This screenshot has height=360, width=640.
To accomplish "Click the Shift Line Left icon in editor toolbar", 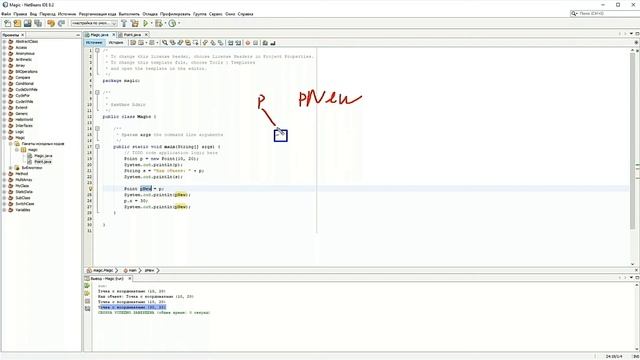I will 231,42.
